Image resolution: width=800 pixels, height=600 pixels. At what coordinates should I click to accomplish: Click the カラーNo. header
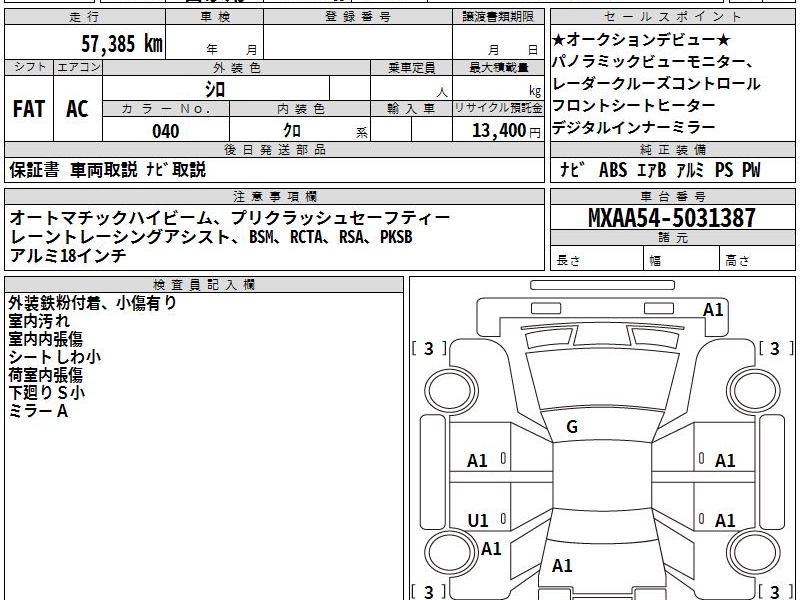[166, 108]
